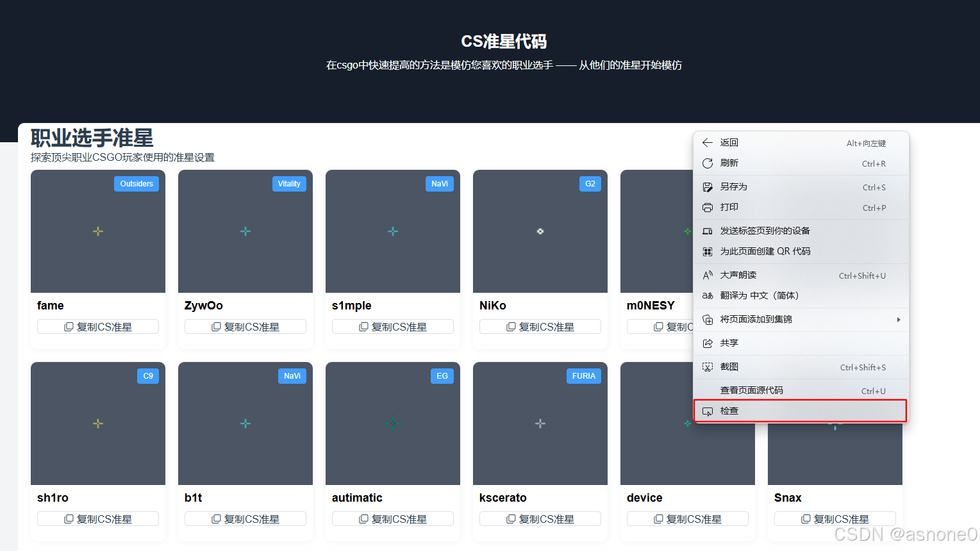Click the read aloud (大声朗读) icon
The image size is (980, 551).
click(x=708, y=275)
